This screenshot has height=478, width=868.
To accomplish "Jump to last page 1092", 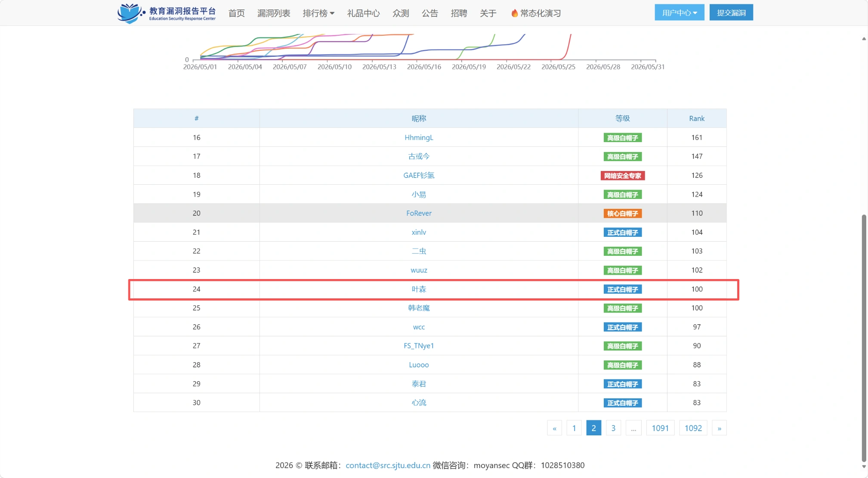I will point(693,428).
